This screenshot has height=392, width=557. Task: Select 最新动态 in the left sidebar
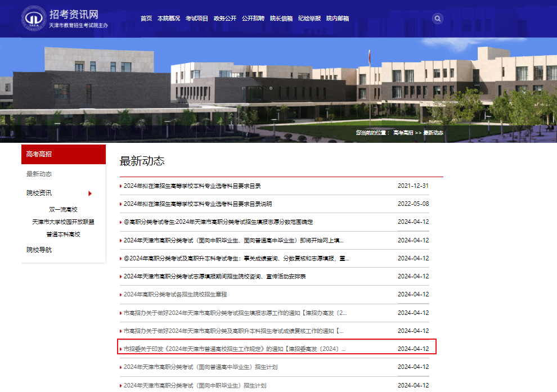39,174
